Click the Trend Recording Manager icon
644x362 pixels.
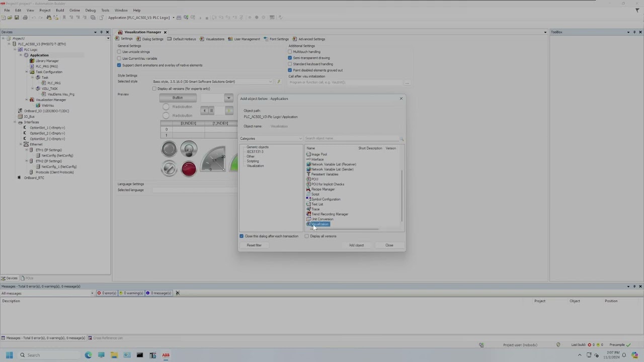coord(308,214)
